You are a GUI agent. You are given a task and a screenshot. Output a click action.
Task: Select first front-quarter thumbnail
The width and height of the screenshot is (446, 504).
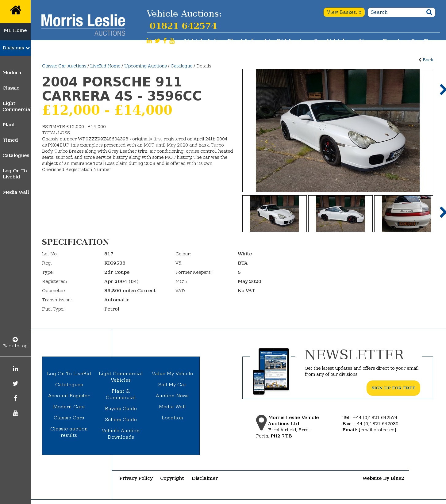pyautogui.click(x=275, y=214)
